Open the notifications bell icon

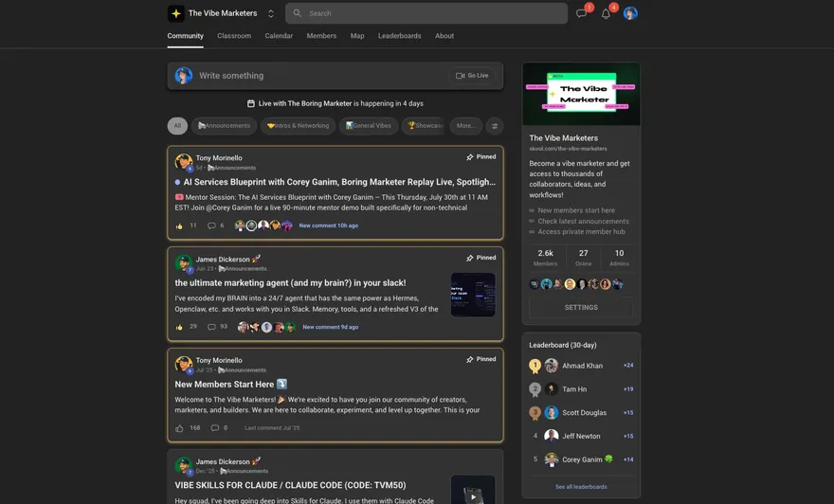pos(606,14)
